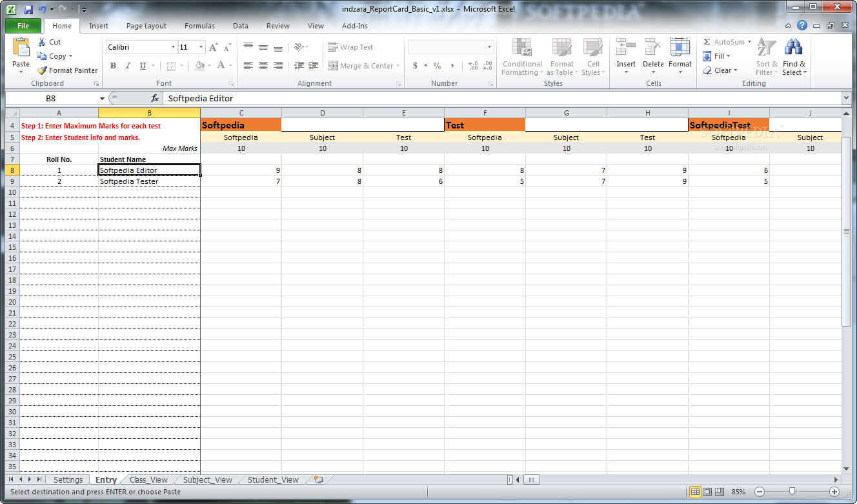Shrink the font size with the small A icon
The image size is (857, 504).
point(227,47)
